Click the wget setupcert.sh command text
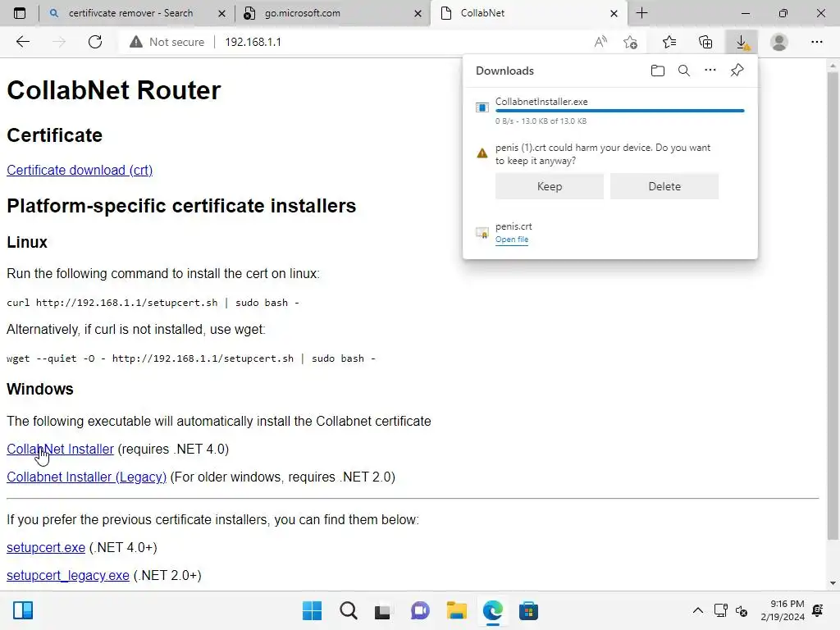The width and height of the screenshot is (840, 630). [x=190, y=358]
